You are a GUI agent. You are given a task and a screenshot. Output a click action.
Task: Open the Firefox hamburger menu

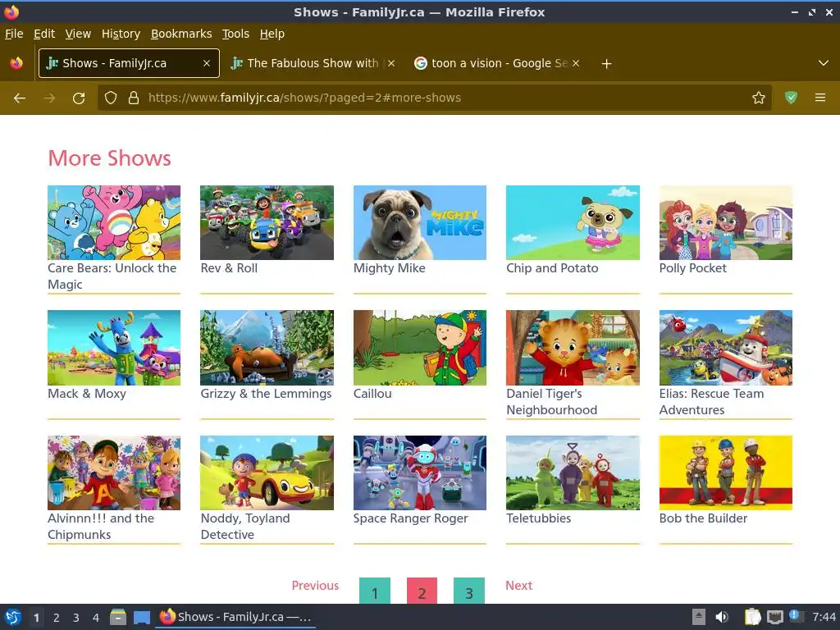click(820, 98)
